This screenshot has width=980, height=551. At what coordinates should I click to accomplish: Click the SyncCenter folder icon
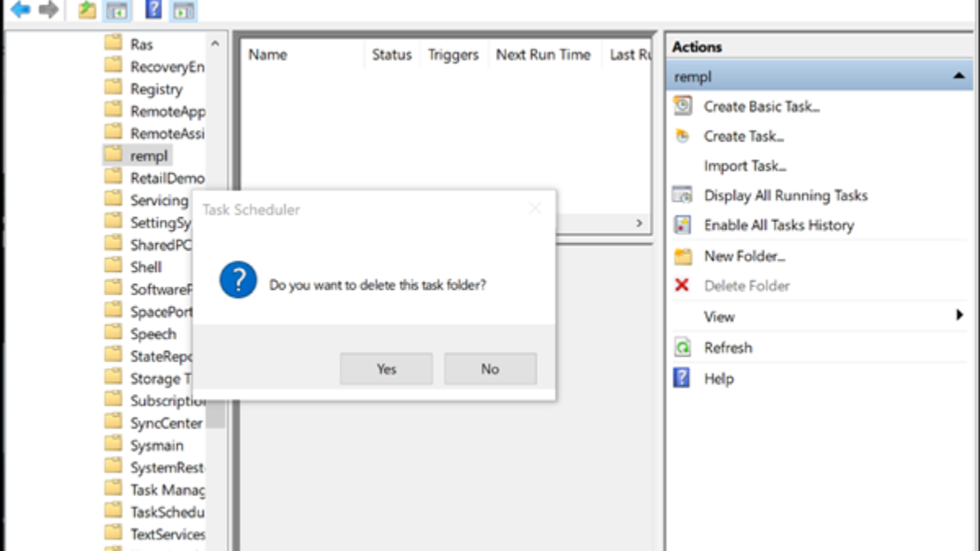(x=114, y=423)
